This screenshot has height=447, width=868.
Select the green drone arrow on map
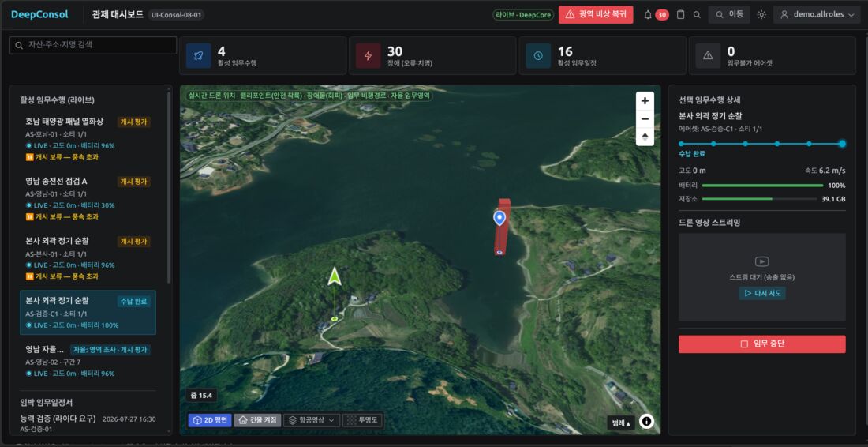[334, 276]
